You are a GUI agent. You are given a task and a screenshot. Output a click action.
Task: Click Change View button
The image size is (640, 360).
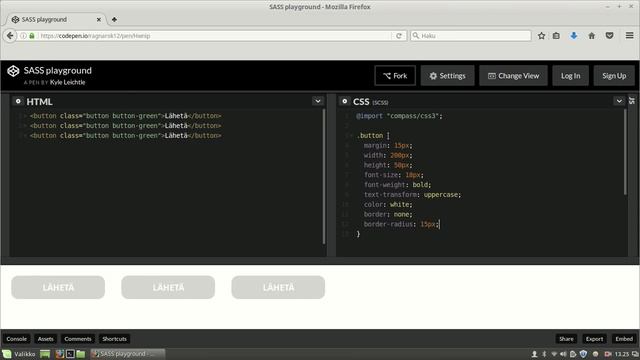click(513, 76)
